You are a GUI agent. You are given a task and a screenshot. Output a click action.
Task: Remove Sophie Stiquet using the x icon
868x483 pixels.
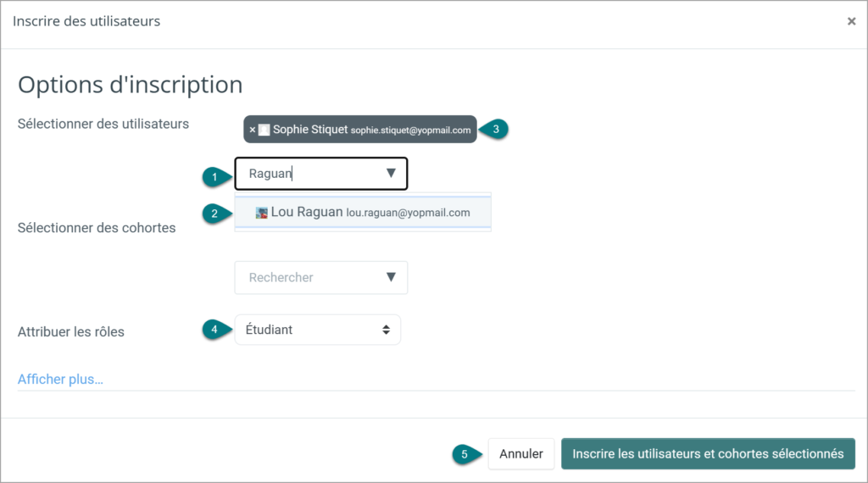coord(253,130)
